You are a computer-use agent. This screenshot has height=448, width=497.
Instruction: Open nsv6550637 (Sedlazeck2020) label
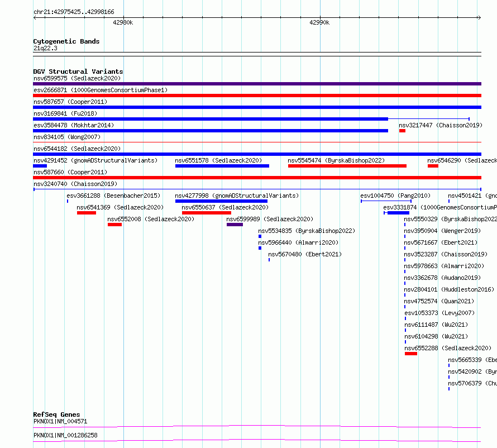tap(225, 207)
